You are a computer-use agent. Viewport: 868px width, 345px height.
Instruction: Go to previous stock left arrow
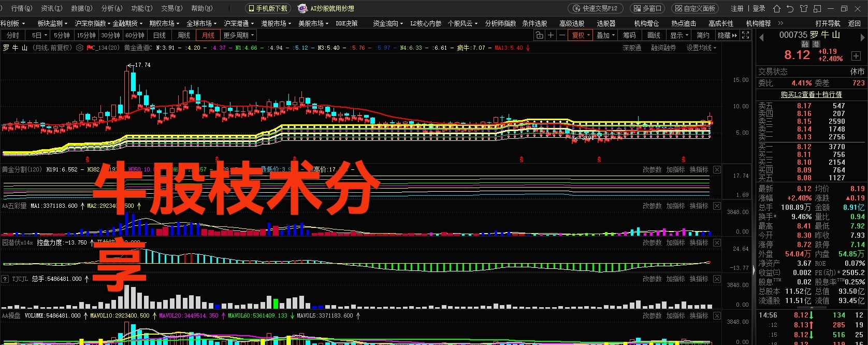point(761,37)
